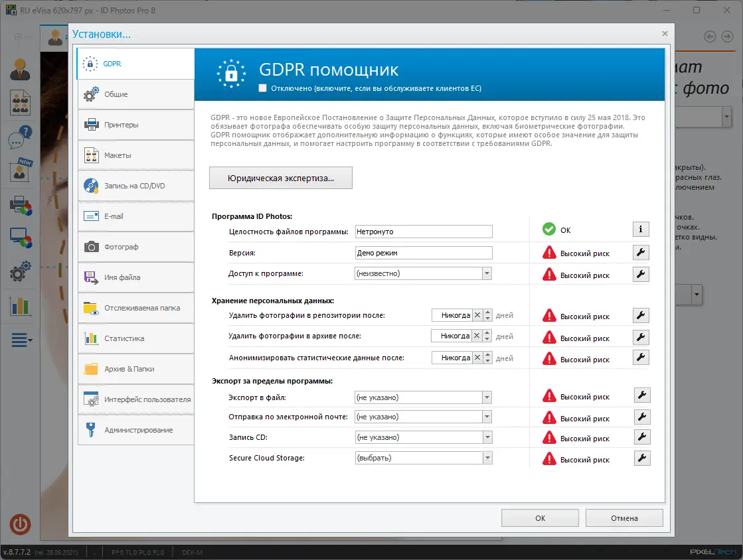Select the Интерфейс пользователя tab
This screenshot has width=743, height=560.
click(x=135, y=399)
